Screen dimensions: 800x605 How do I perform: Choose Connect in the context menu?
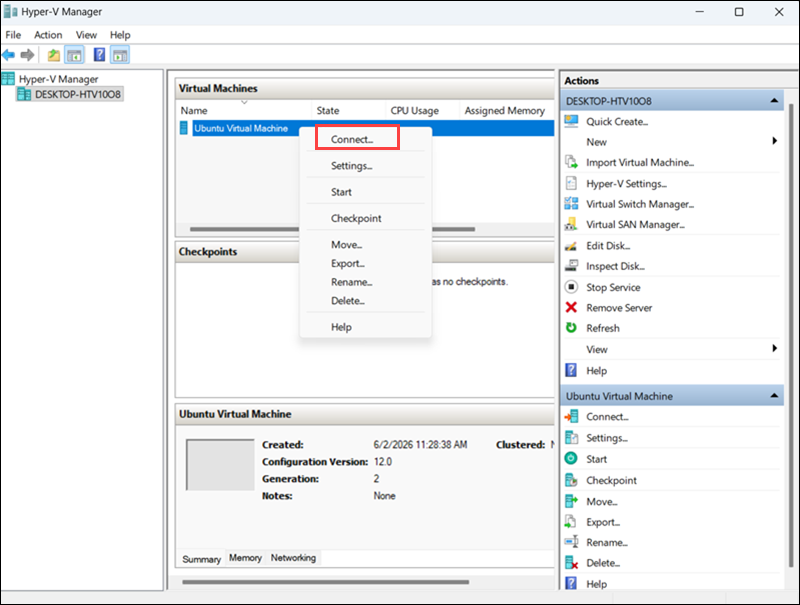(x=365, y=139)
